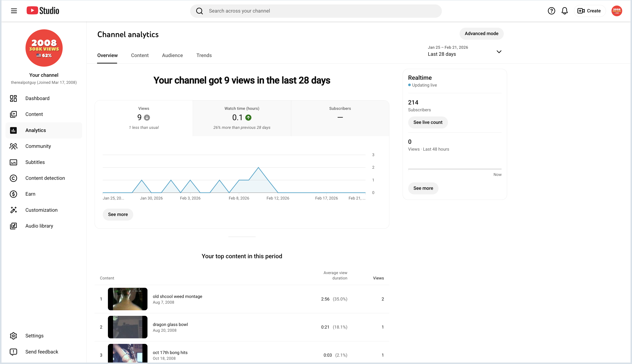
Task: Click the Advanced mode button
Action: pos(481,33)
